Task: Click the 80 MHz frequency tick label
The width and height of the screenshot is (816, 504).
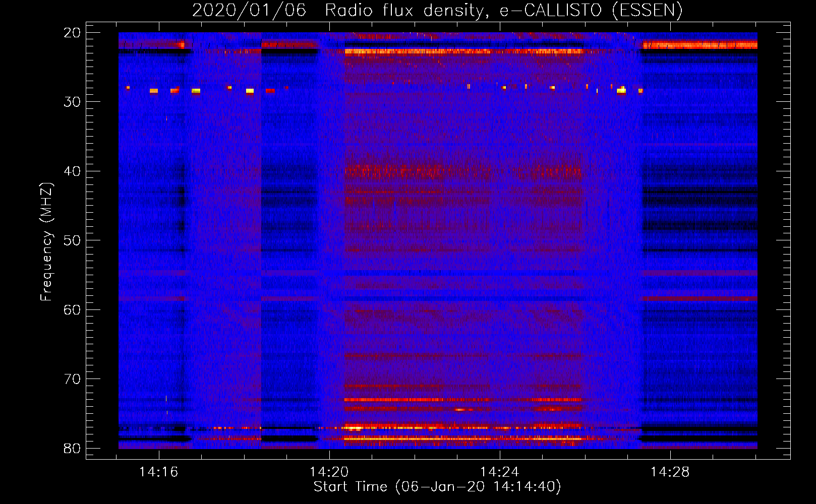Action: (73, 449)
